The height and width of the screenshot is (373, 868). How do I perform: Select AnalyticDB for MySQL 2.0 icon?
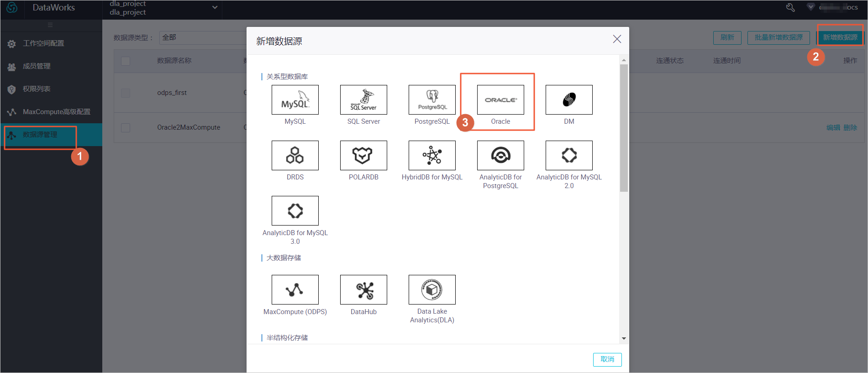pyautogui.click(x=569, y=155)
